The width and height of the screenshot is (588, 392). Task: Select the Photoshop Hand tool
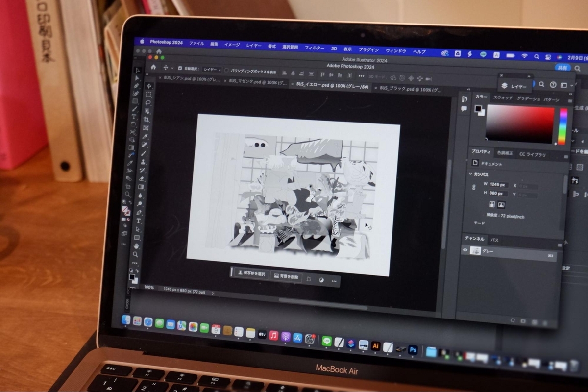click(x=137, y=246)
